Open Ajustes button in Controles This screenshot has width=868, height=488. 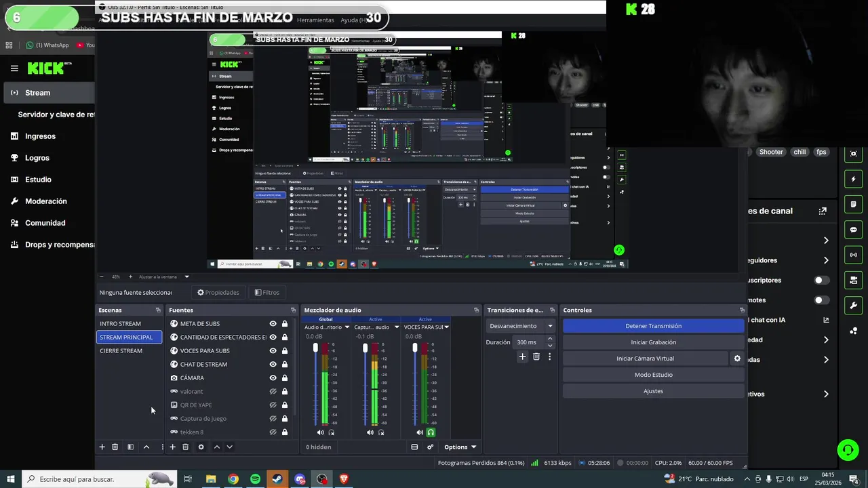(654, 391)
